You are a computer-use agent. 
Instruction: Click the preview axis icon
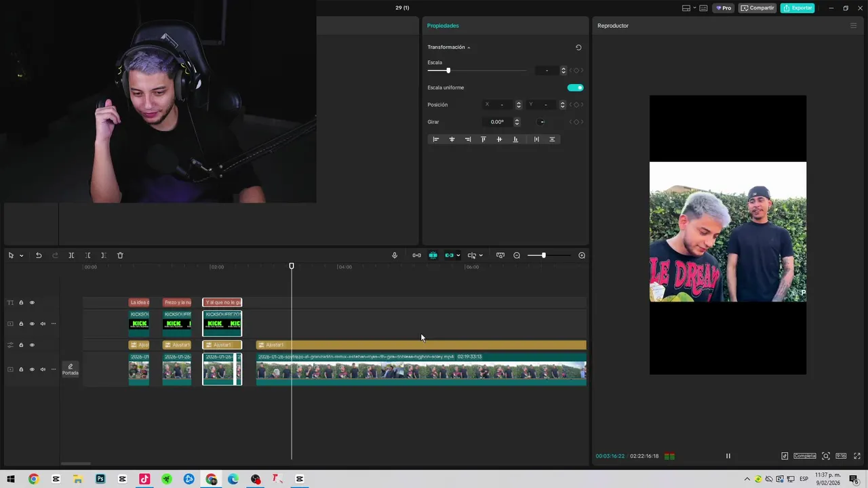coord(471,256)
